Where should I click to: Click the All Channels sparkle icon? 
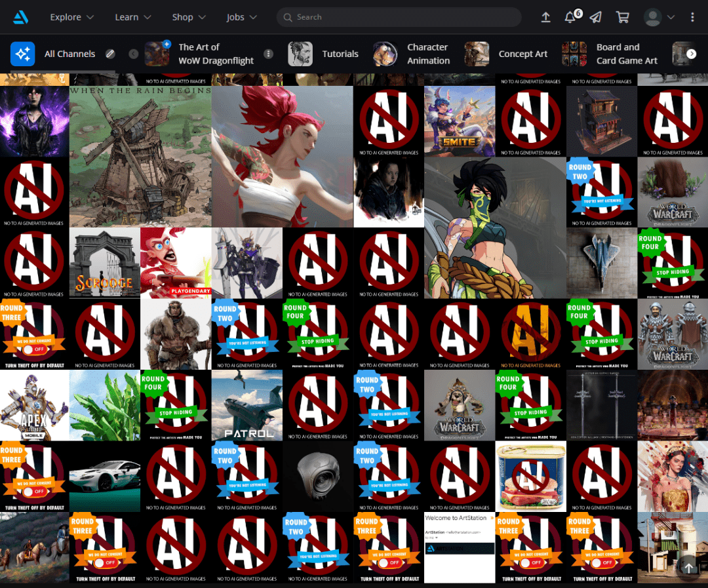[x=22, y=54]
